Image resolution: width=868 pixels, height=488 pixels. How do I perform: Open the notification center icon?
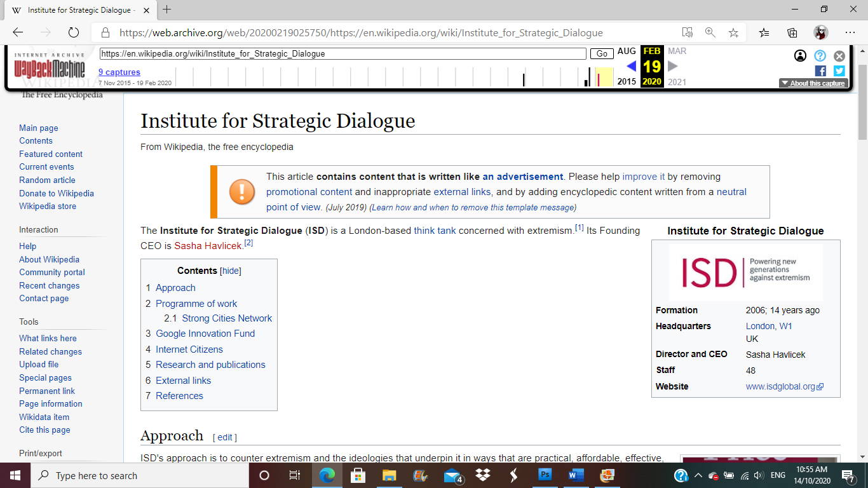(x=848, y=475)
